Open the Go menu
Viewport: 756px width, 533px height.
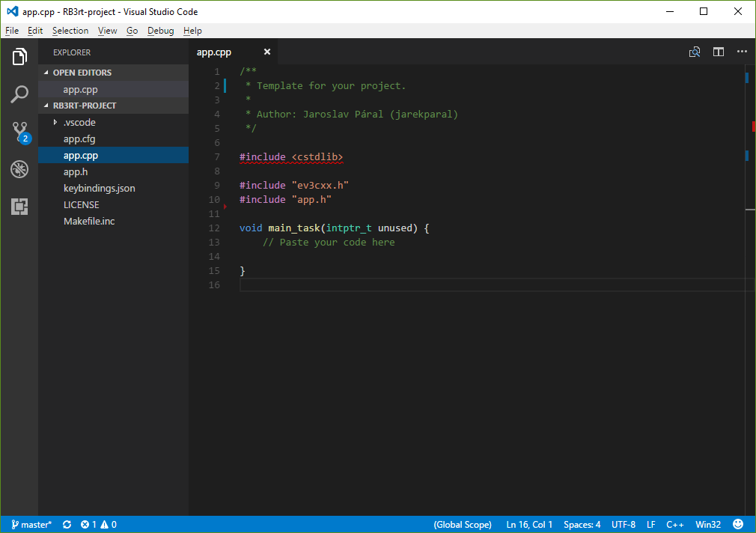132,31
